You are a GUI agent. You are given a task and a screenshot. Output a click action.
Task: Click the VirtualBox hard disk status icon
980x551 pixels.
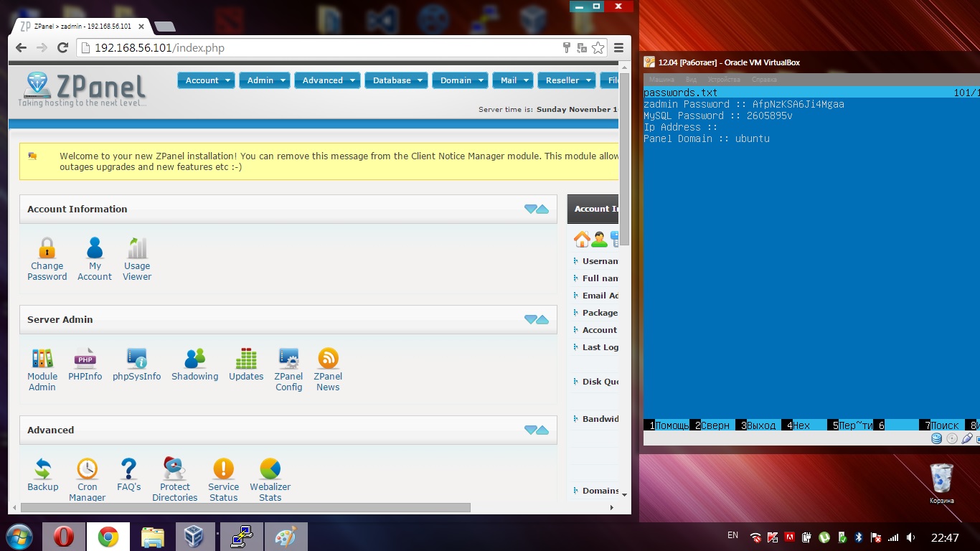coord(936,438)
